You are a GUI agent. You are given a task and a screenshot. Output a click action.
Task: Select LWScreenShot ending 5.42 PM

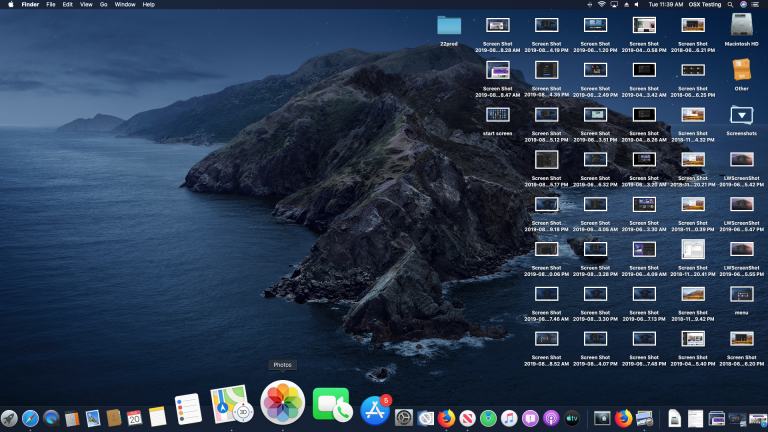[x=742, y=159]
